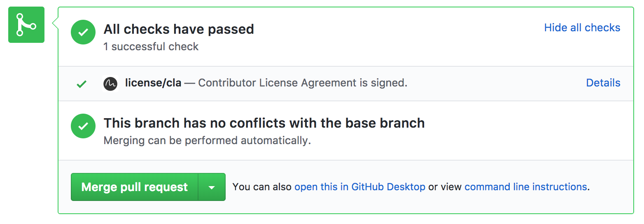Click green checkmark circle beside All checks passed

tap(83, 32)
